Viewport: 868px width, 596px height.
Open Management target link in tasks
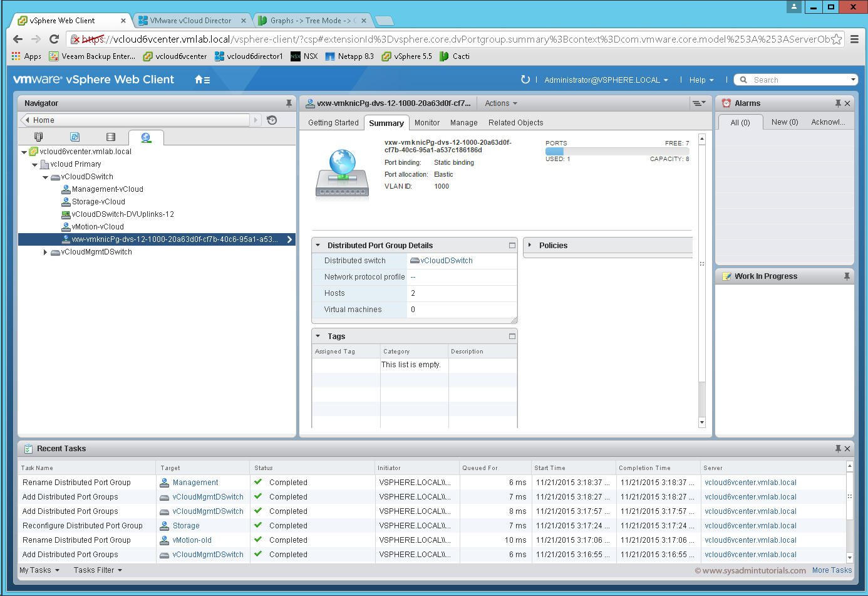(195, 483)
